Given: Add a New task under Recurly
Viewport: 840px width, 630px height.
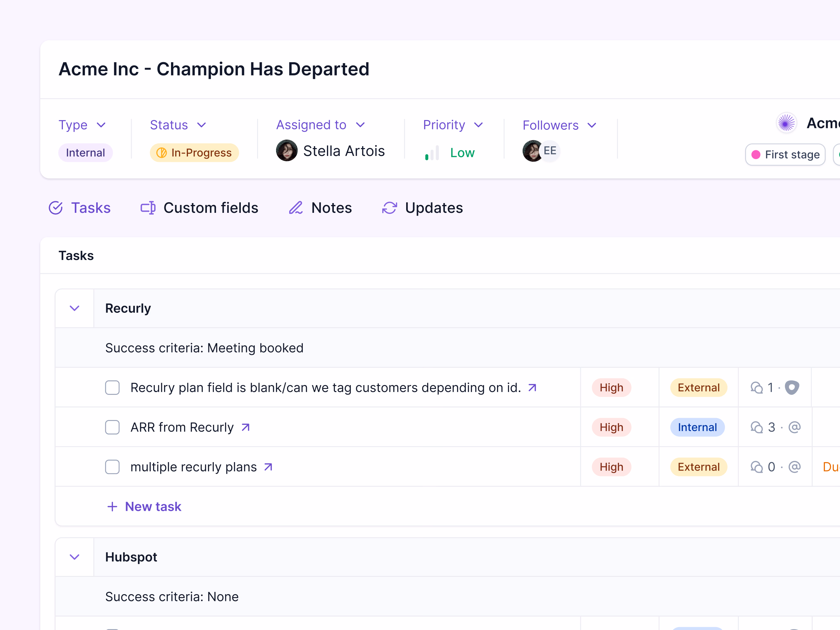Looking at the screenshot, I should (x=144, y=506).
